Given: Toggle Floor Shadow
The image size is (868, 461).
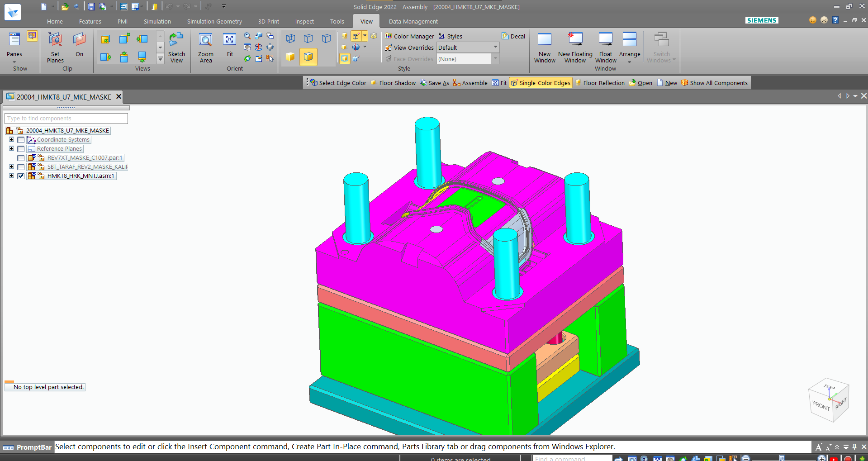Looking at the screenshot, I should pos(393,83).
